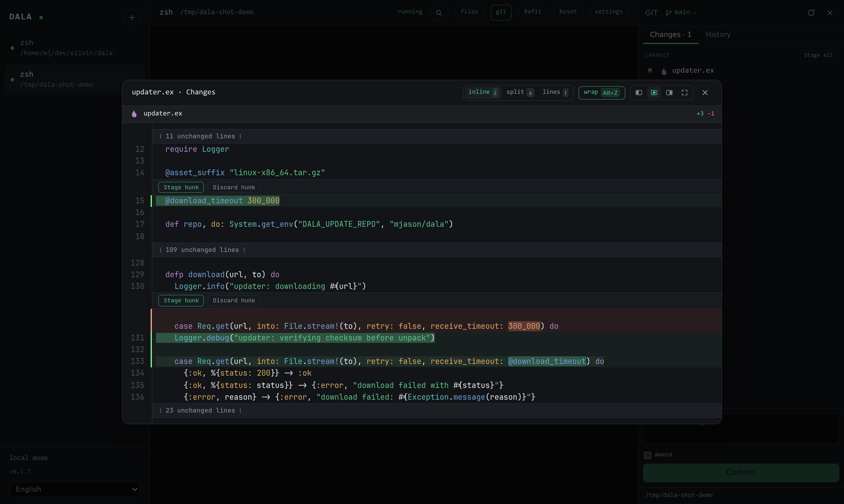Screen dimensions: 844x504
Task: Select the split diff view
Action: click(x=520, y=92)
